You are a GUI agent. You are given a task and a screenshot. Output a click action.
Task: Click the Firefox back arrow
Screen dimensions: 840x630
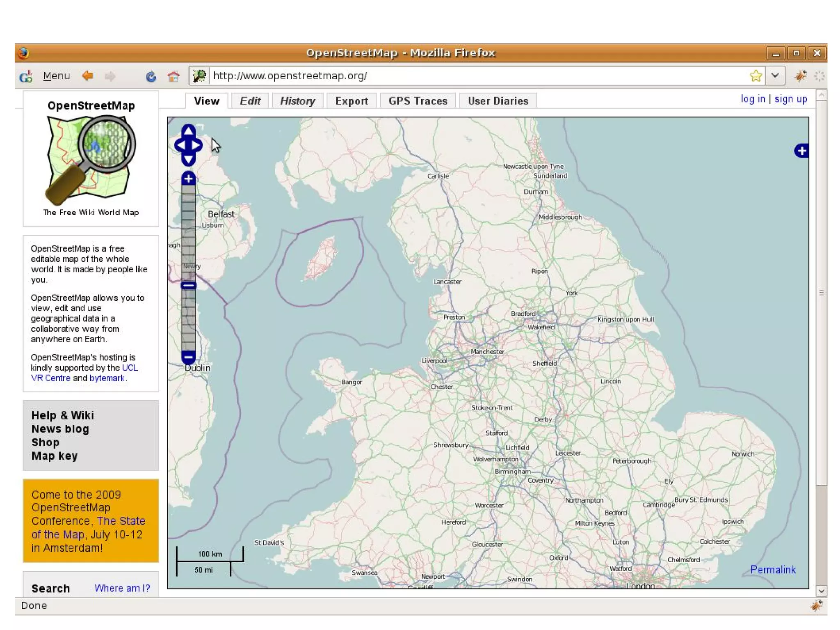[87, 76]
